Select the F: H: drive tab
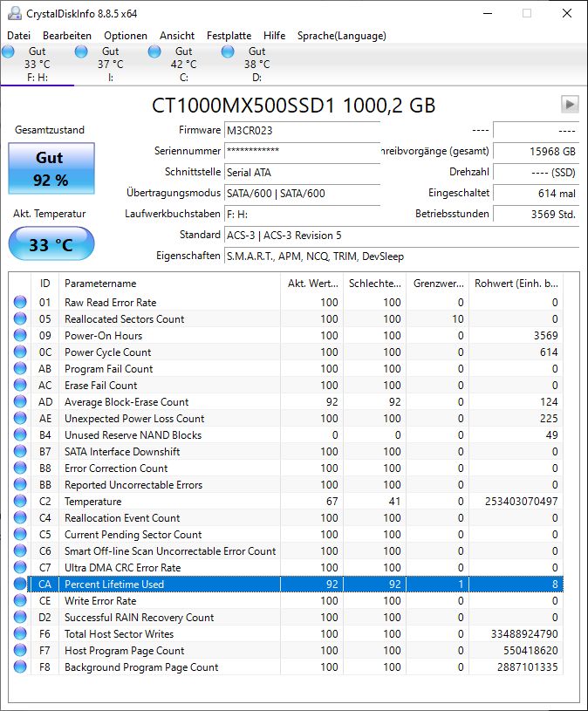This screenshot has width=588, height=711. tap(38, 64)
